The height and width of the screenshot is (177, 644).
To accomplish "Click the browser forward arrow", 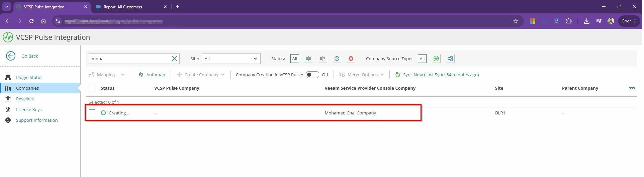I will pyautogui.click(x=19, y=21).
